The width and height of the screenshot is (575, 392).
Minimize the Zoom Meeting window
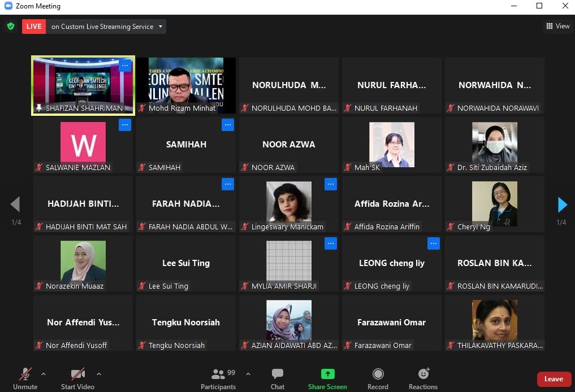point(514,6)
